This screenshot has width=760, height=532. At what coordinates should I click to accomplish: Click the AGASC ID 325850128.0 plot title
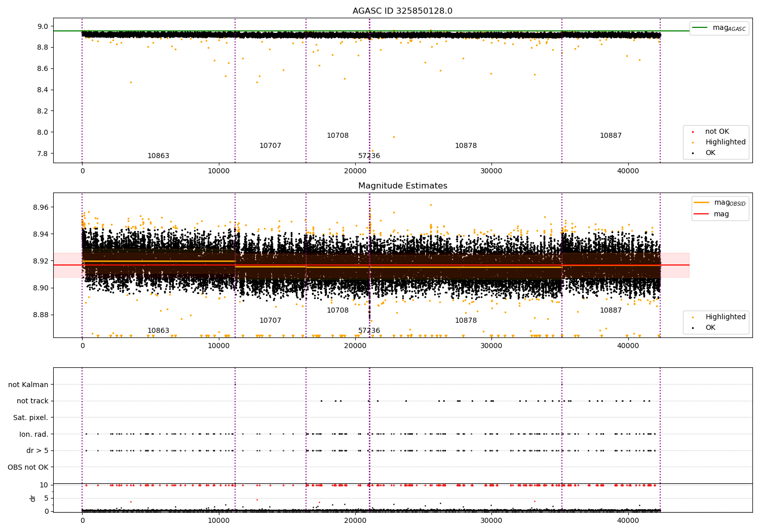402,11
